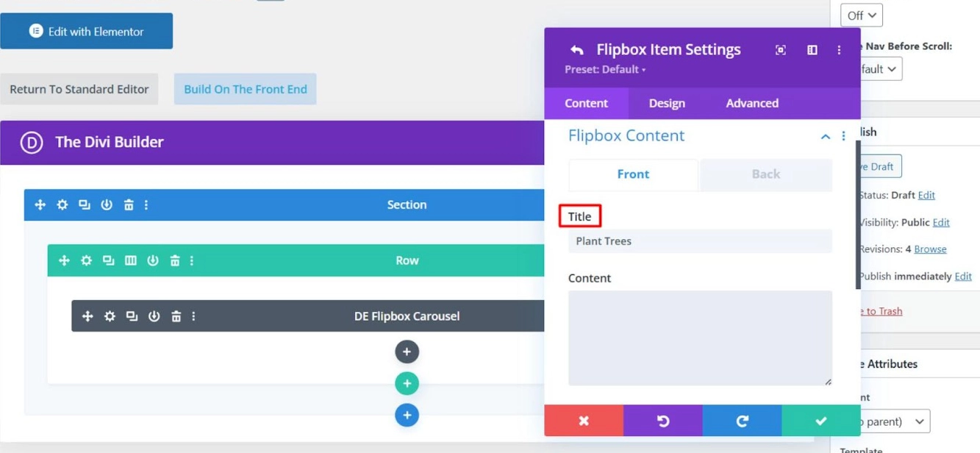Image resolution: width=980 pixels, height=453 pixels.
Task: Open the Off dropdown in sidebar
Action: tap(862, 15)
